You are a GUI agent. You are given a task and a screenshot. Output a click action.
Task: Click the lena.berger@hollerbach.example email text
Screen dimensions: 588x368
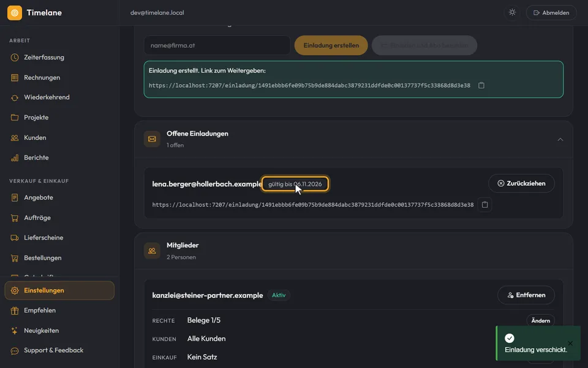[x=207, y=184]
